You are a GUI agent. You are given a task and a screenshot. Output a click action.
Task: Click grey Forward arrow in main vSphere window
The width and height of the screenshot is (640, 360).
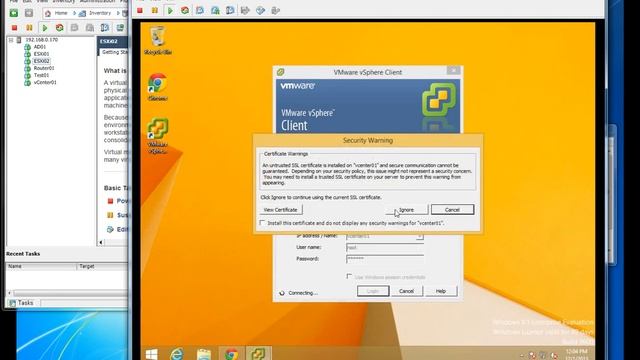point(29,13)
